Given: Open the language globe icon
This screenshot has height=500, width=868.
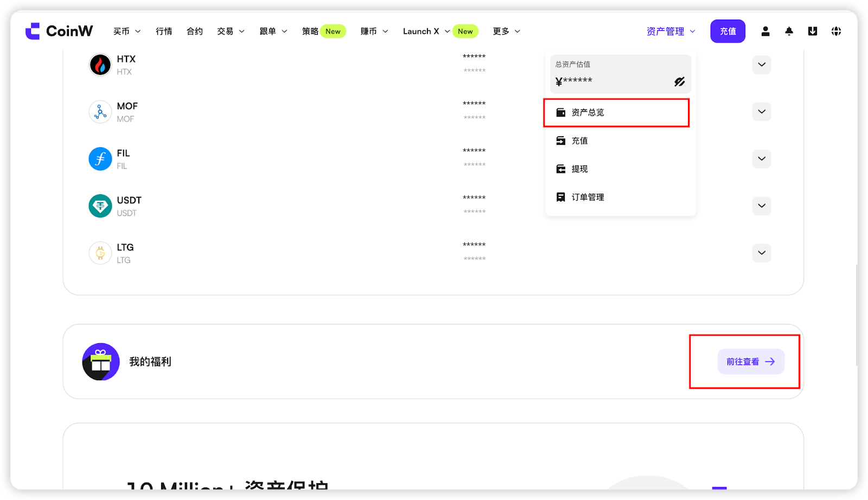Looking at the screenshot, I should (836, 31).
